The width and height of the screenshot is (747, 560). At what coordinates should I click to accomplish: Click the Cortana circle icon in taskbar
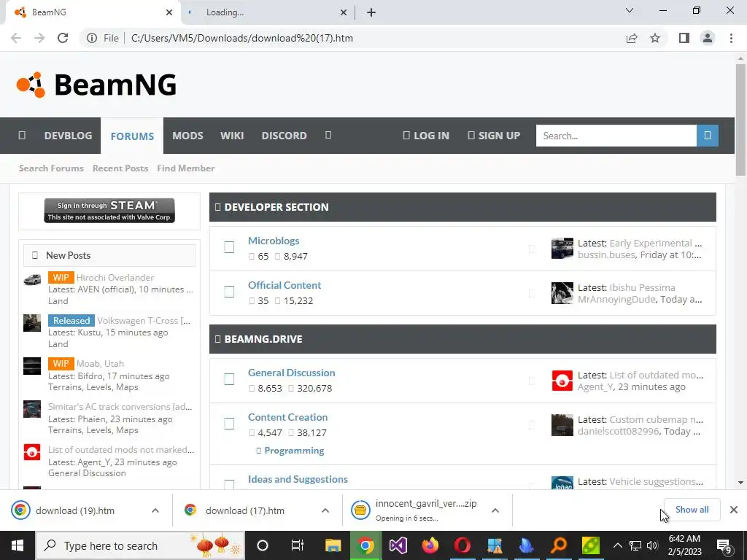click(x=263, y=545)
